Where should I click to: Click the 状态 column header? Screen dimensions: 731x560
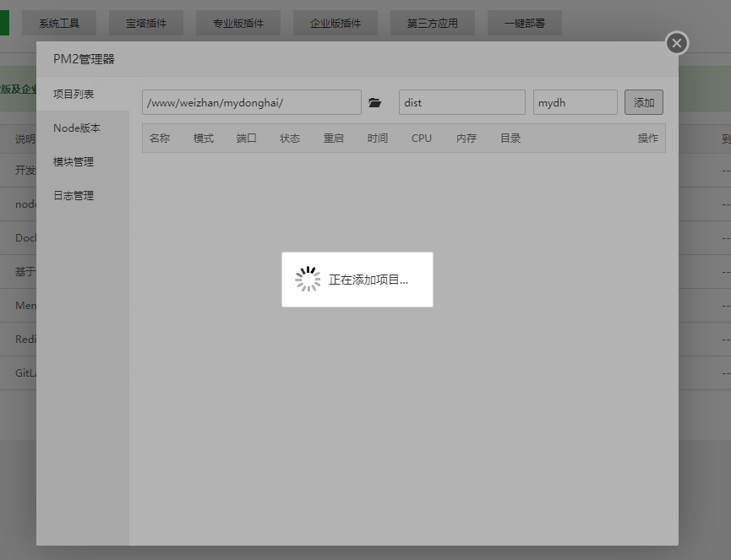click(x=290, y=139)
